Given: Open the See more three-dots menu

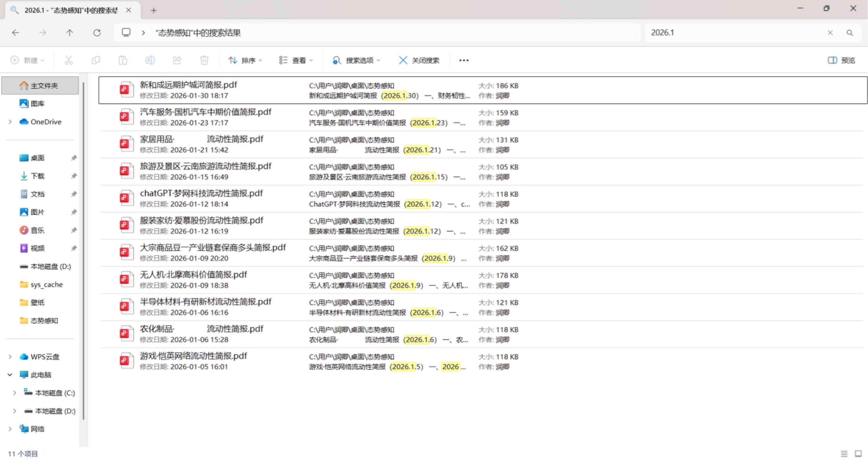Looking at the screenshot, I should (x=464, y=60).
